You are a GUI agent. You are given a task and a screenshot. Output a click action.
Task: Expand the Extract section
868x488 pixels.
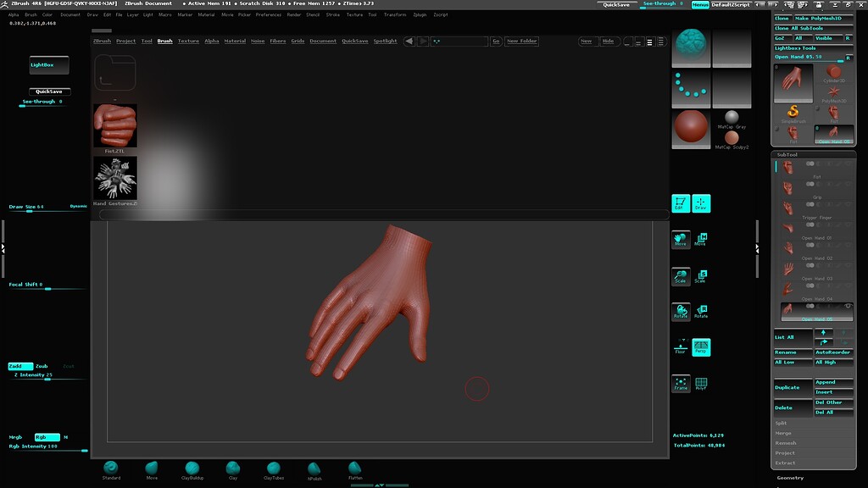click(784, 463)
